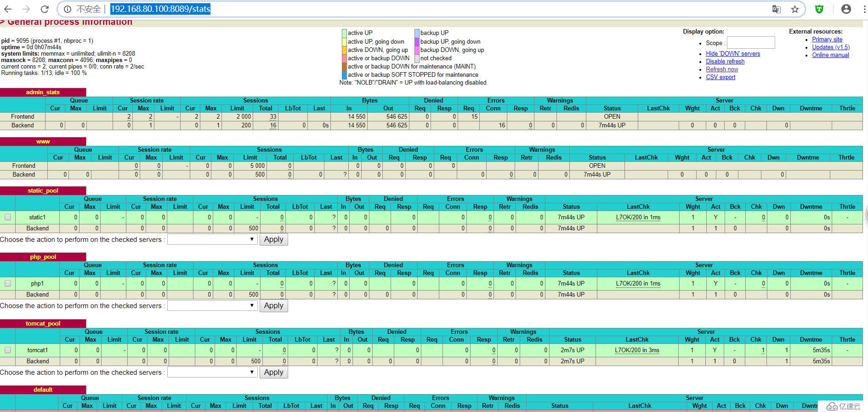Open the green shield extension icon
This screenshot has height=412, width=868.
pos(819,9)
